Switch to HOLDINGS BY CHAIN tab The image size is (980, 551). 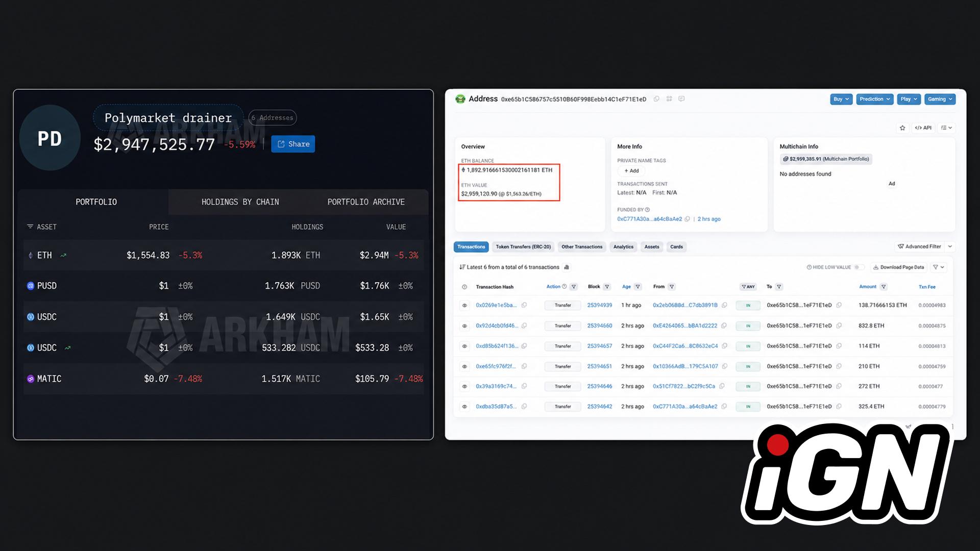point(240,202)
